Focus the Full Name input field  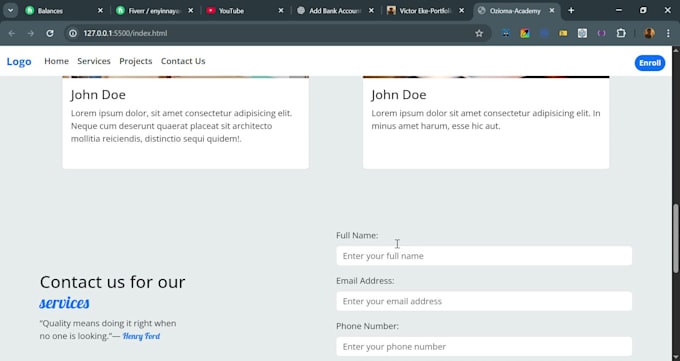[484, 256]
